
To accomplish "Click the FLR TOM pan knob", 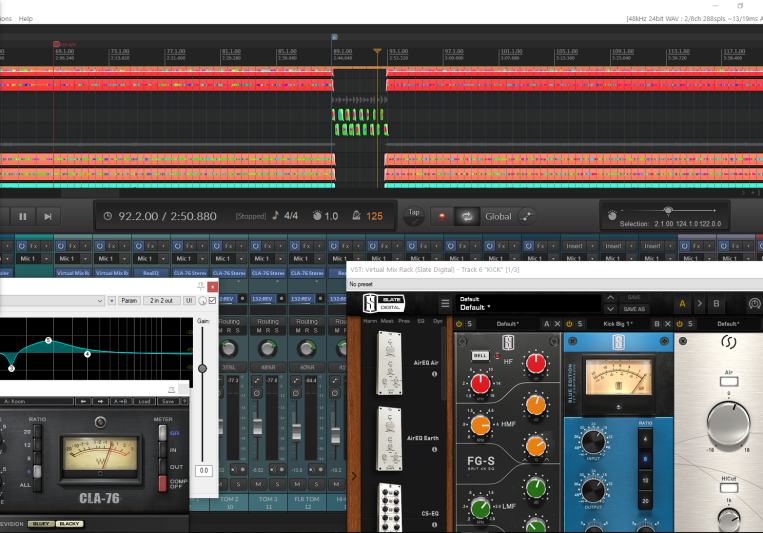I will (307, 349).
